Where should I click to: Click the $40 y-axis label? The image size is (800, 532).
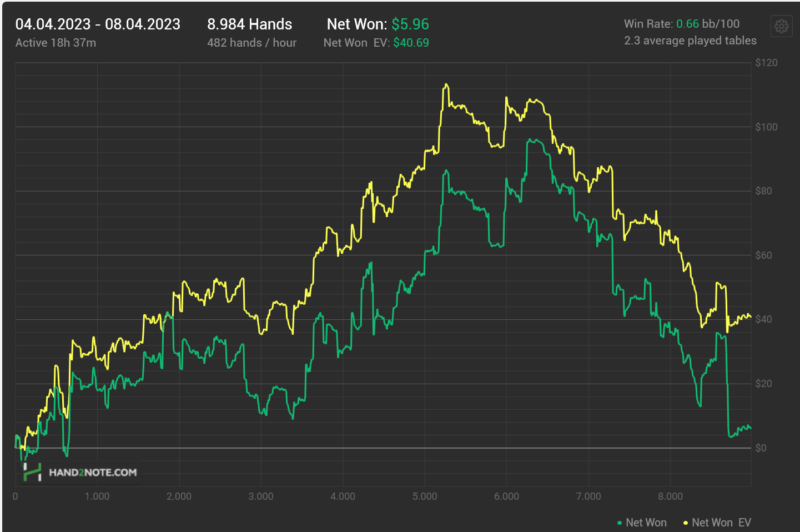[764, 319]
